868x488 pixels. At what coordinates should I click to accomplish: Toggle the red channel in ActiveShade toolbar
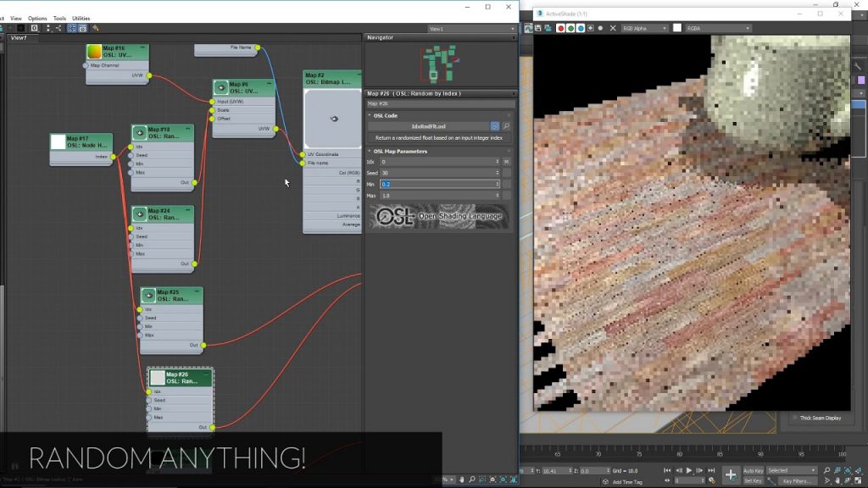[560, 27]
